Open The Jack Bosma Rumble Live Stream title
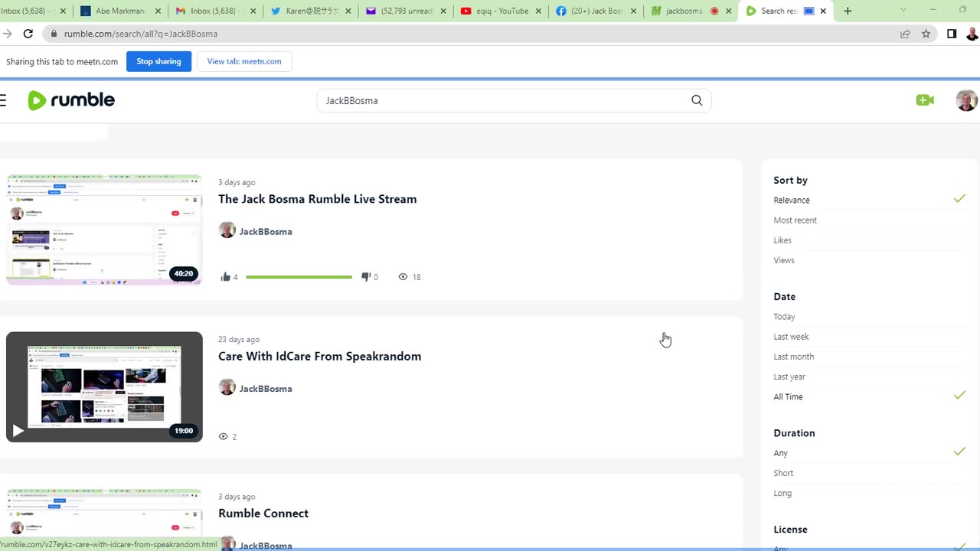The height and width of the screenshot is (551, 980). tap(317, 199)
